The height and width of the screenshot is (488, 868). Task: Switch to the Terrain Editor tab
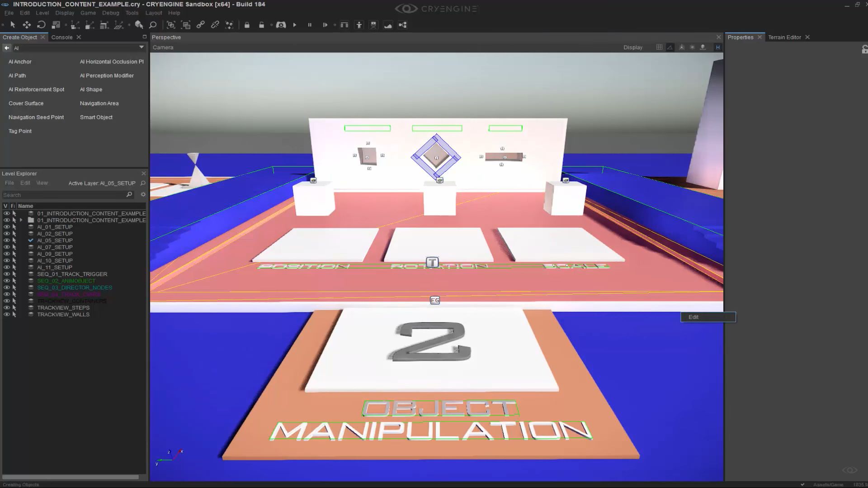784,37
